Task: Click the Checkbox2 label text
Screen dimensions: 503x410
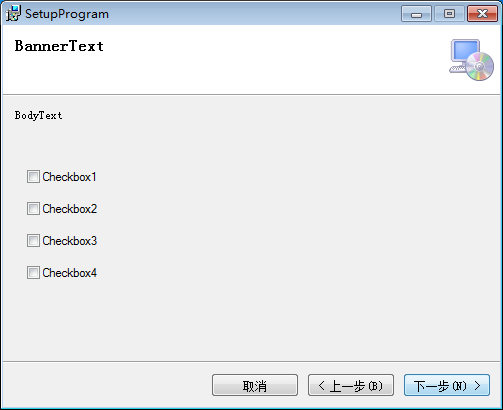Action: tap(70, 209)
